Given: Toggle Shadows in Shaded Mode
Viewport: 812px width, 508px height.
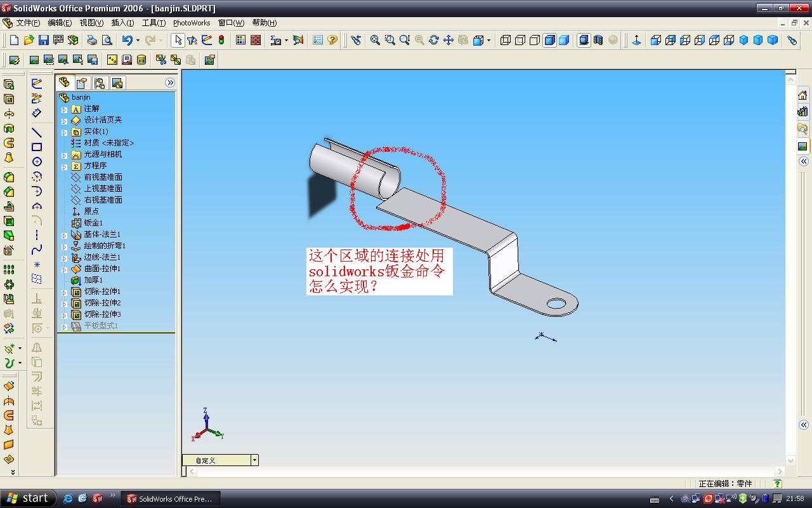Looking at the screenshot, I should [x=584, y=40].
